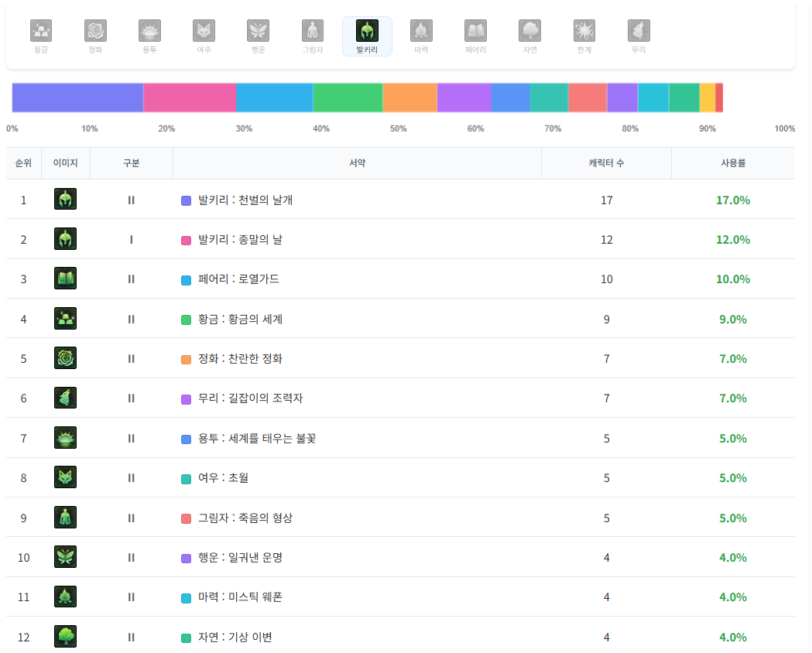Choose the 한계 burst icon tab
This screenshot has width=812, height=653.
tap(584, 36)
